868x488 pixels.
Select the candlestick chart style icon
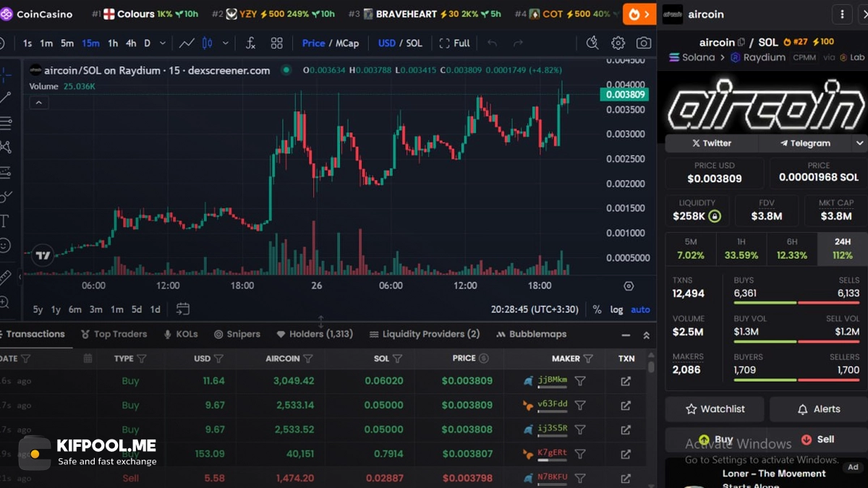coord(208,43)
